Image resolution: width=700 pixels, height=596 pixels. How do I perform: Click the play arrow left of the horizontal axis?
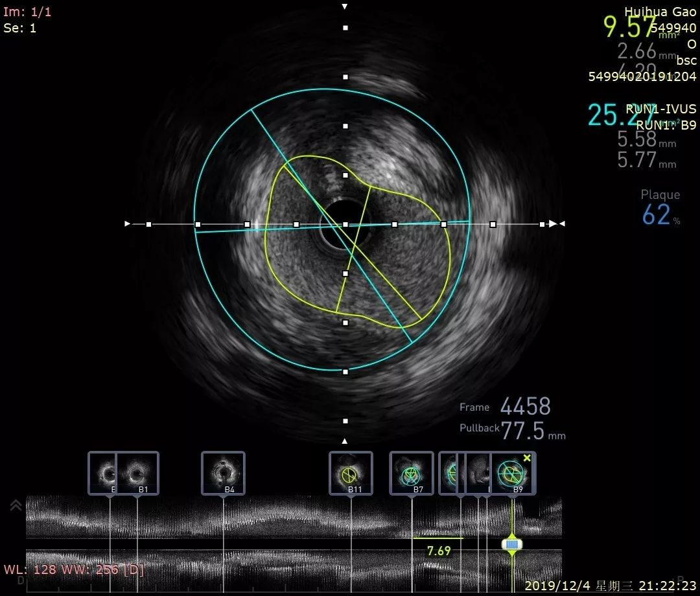coord(127,223)
